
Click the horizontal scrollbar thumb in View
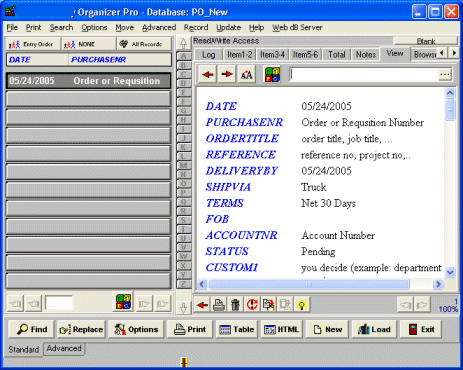coord(309,284)
